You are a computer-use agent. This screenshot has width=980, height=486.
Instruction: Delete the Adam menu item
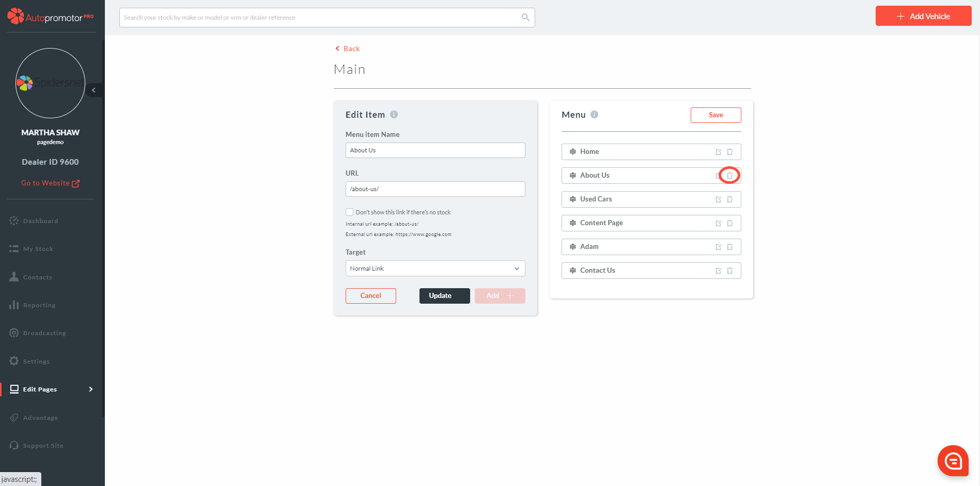click(x=729, y=247)
